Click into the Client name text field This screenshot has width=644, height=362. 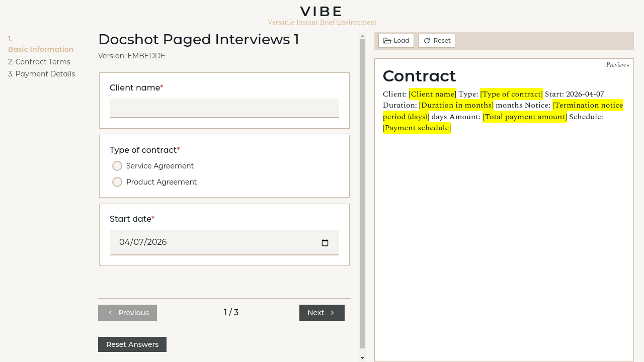pyautogui.click(x=224, y=108)
